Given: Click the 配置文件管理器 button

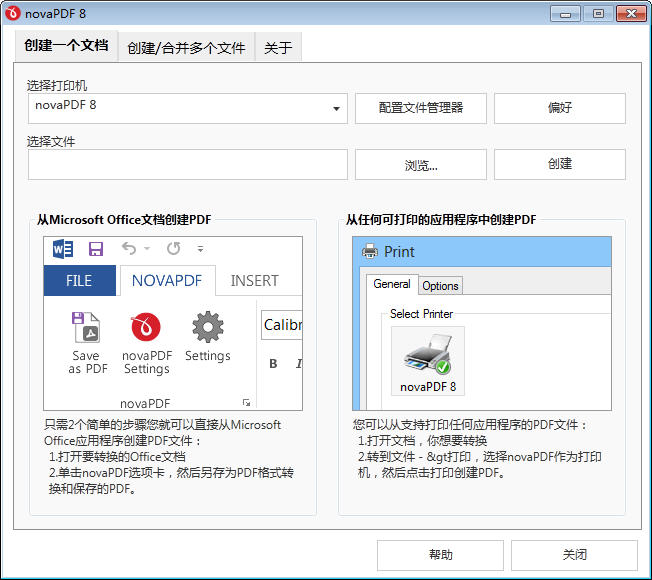Looking at the screenshot, I should point(420,108).
